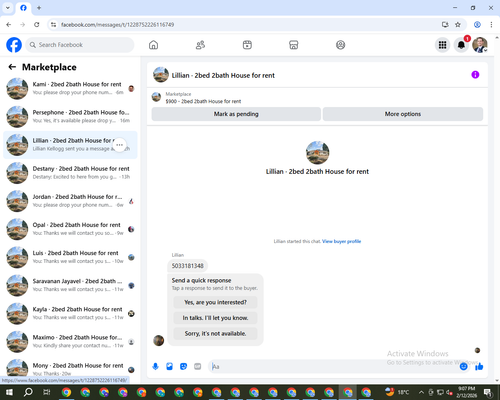Open Jordan's conversation in the list
Viewport: 500px width, 400px height.
click(x=70, y=201)
